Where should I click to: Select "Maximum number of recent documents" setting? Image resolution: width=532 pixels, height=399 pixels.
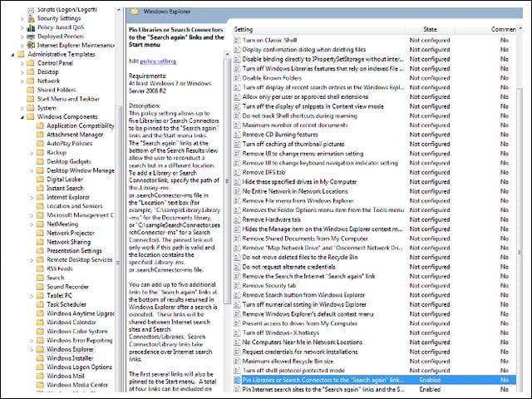(295, 126)
